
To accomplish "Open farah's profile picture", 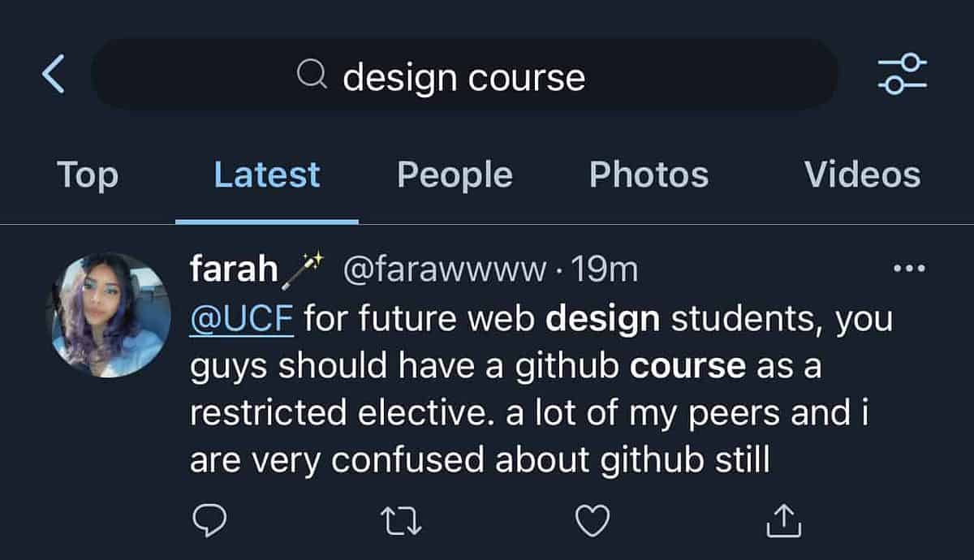I will tap(110, 315).
